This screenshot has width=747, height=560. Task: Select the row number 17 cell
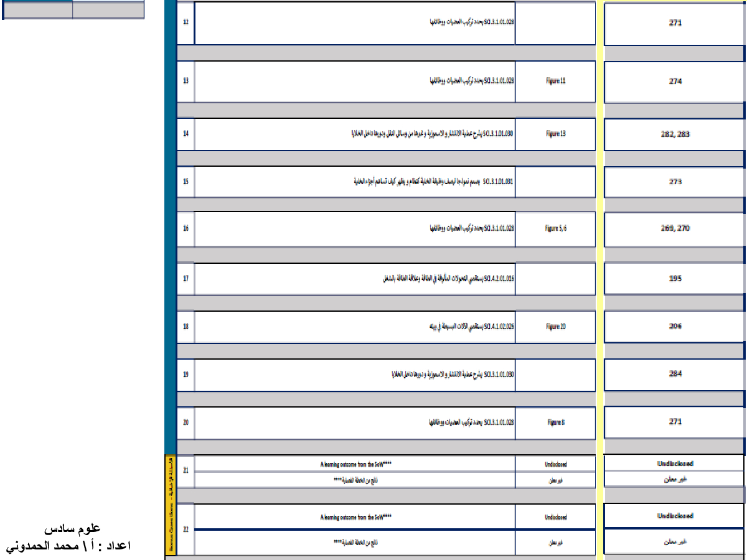[186, 278]
